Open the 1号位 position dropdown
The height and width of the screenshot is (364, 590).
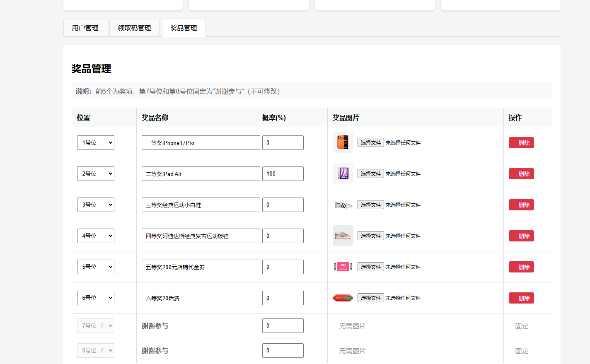pos(95,142)
